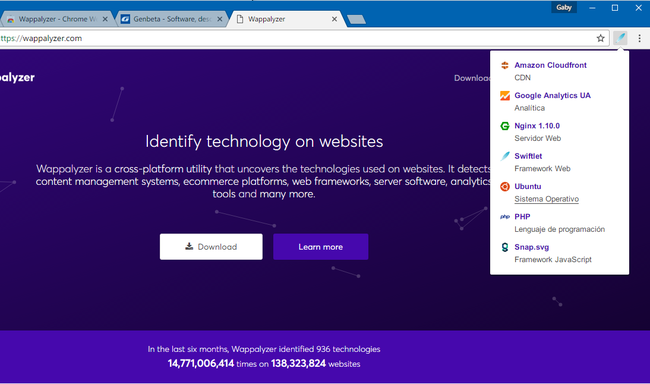Click the Snap.svg logo icon
Image resolution: width=650 pixels, height=384 pixels.
point(504,247)
